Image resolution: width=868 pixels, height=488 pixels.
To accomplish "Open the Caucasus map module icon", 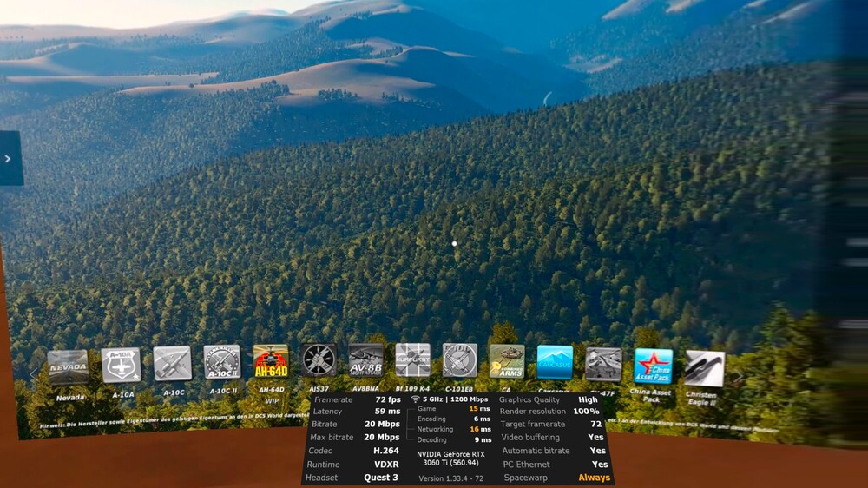I will pyautogui.click(x=555, y=362).
